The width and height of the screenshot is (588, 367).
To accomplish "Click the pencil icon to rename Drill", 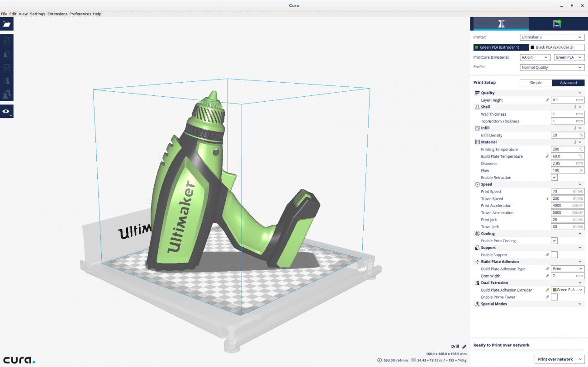I will click(464, 347).
